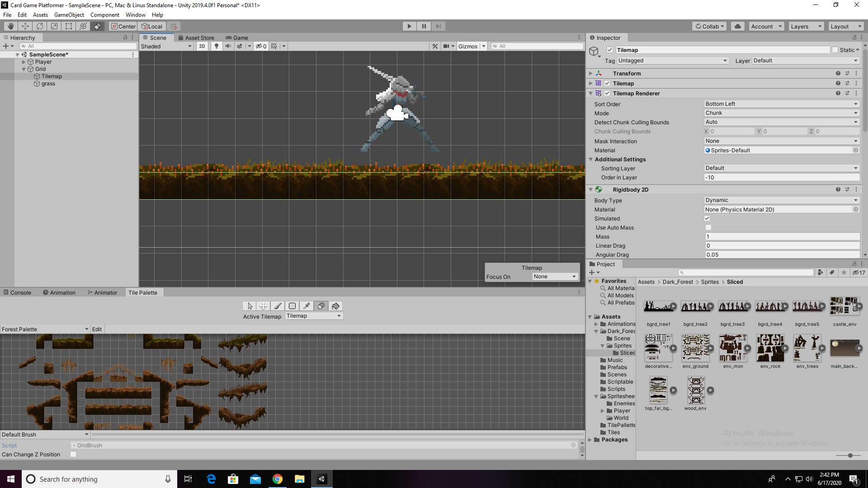Expand the Player object in Hierarchy
Viewport: 868px width, 488px height.
[x=24, y=62]
